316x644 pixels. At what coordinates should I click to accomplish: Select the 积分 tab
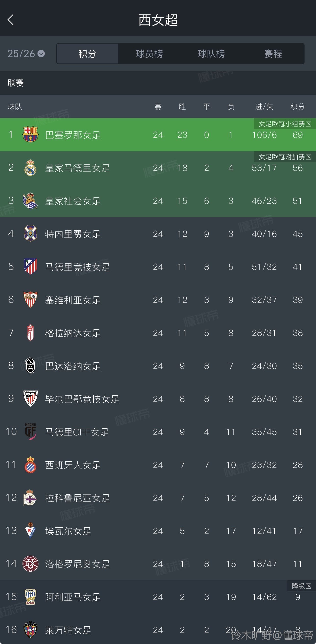[x=87, y=54]
